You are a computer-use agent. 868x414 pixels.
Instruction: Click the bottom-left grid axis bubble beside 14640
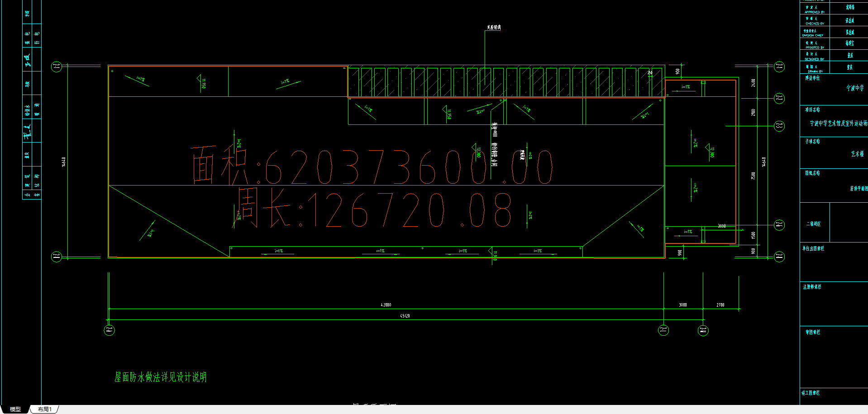coord(57,257)
